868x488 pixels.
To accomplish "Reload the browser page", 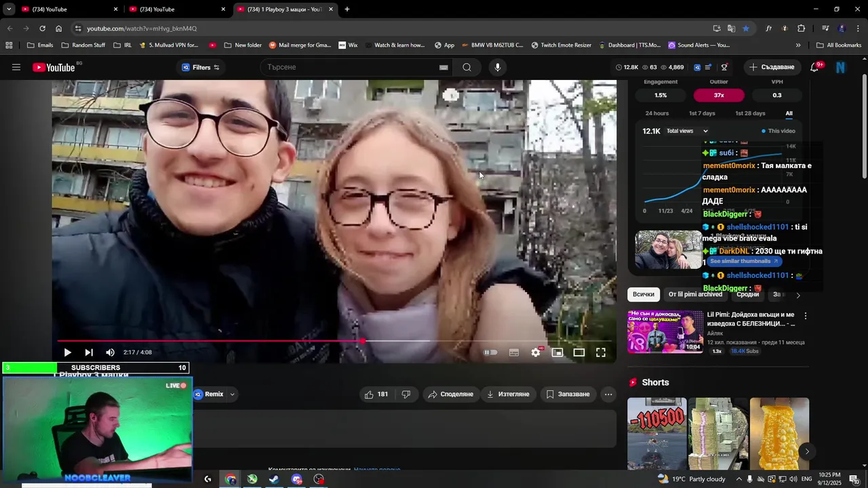I will [x=42, y=28].
